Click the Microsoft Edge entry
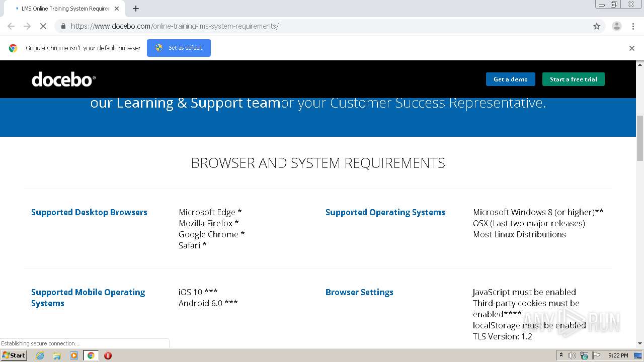 pyautogui.click(x=210, y=212)
